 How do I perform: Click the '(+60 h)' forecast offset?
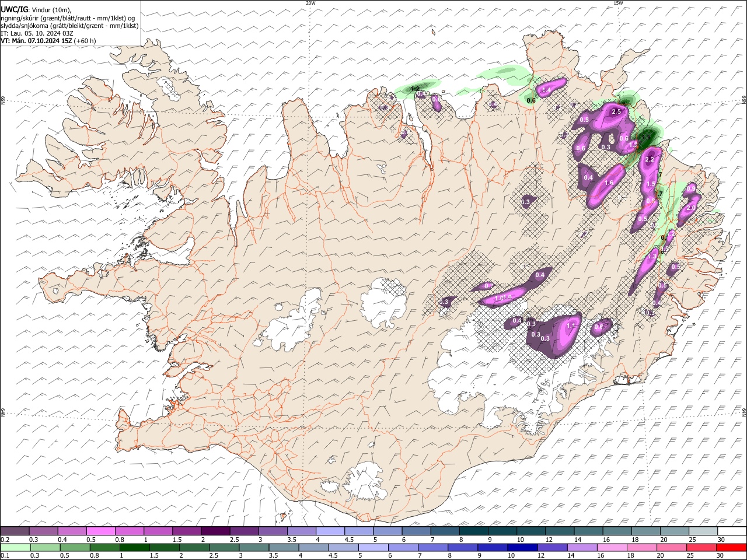pos(85,41)
